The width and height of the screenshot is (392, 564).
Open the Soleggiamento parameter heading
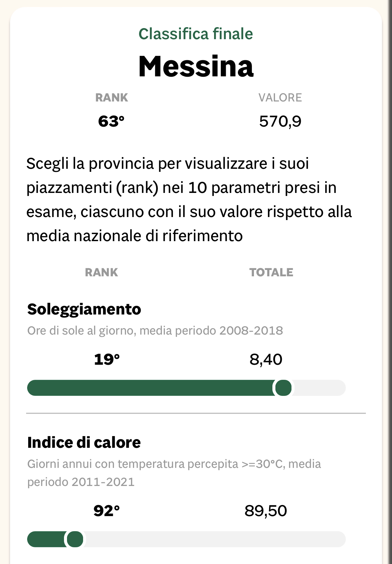pos(84,309)
